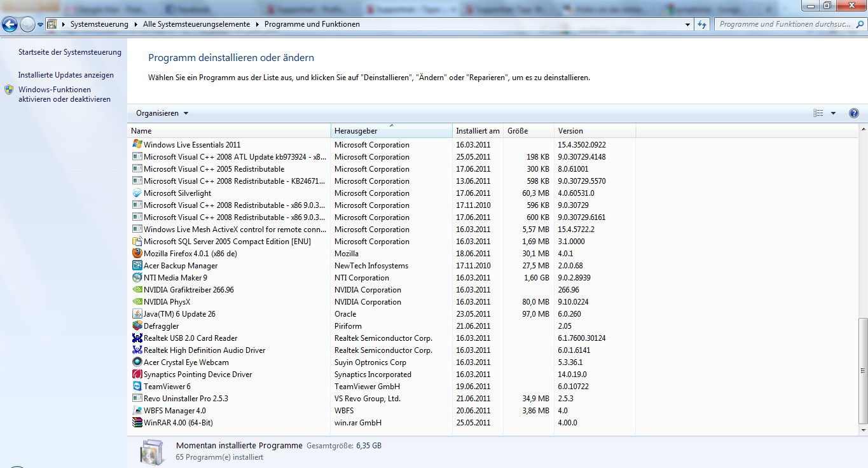Click the Java(TM) 6 Update 26 icon
The width and height of the screenshot is (868, 468).
coord(137,313)
